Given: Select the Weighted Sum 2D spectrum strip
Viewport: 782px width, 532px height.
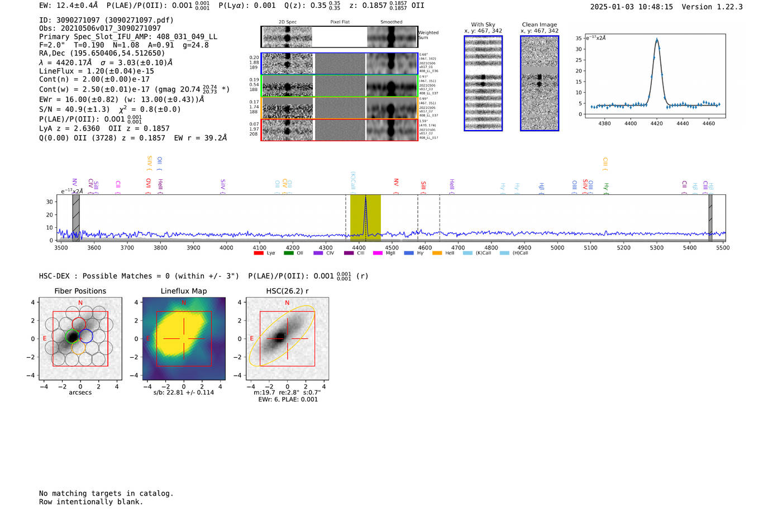Looking at the screenshot, I should point(340,37).
